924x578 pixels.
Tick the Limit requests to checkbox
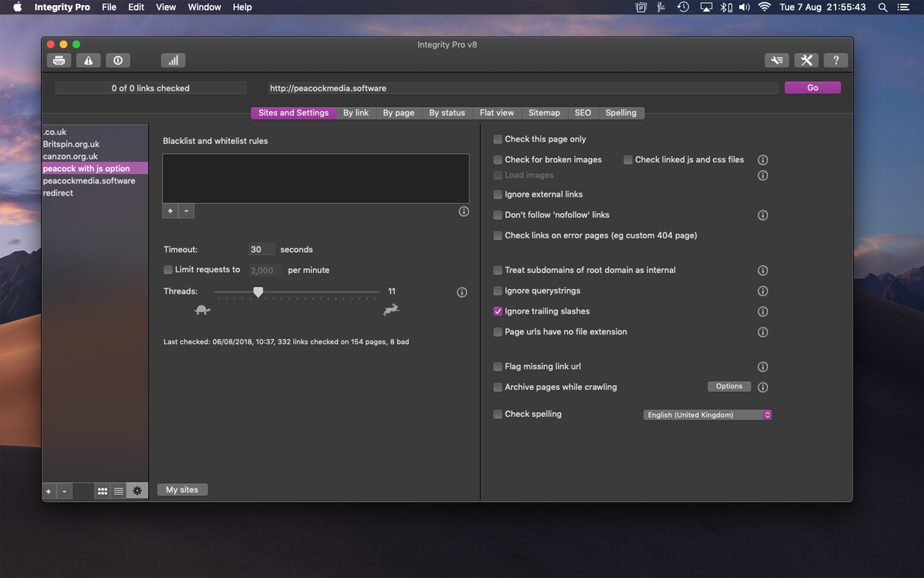(168, 269)
